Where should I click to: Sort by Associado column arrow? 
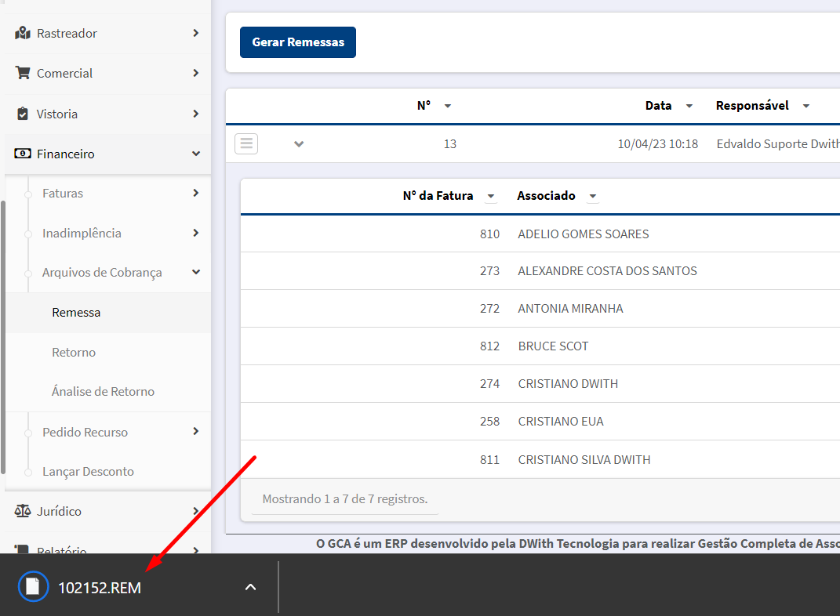pos(592,197)
